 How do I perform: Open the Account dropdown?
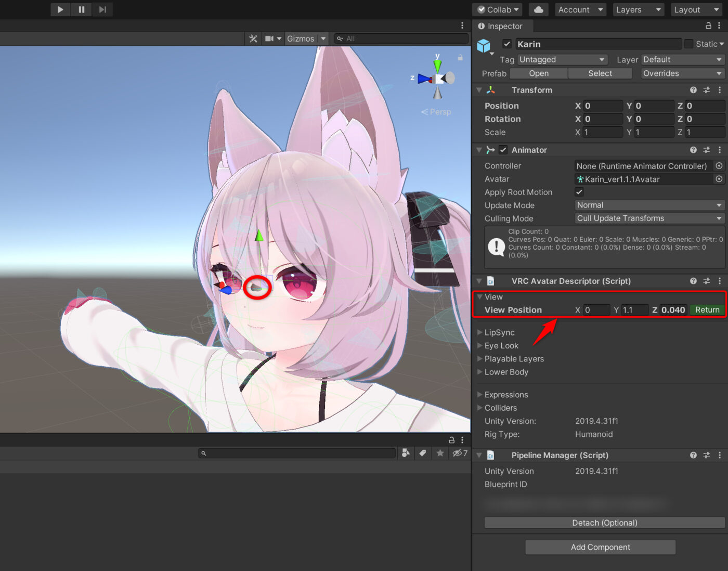coord(580,9)
